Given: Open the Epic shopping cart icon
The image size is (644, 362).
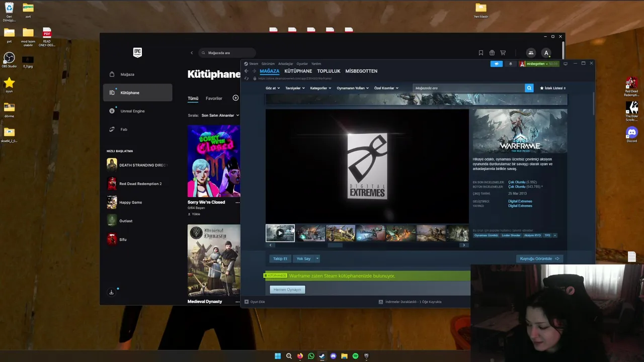Looking at the screenshot, I should [x=503, y=53].
